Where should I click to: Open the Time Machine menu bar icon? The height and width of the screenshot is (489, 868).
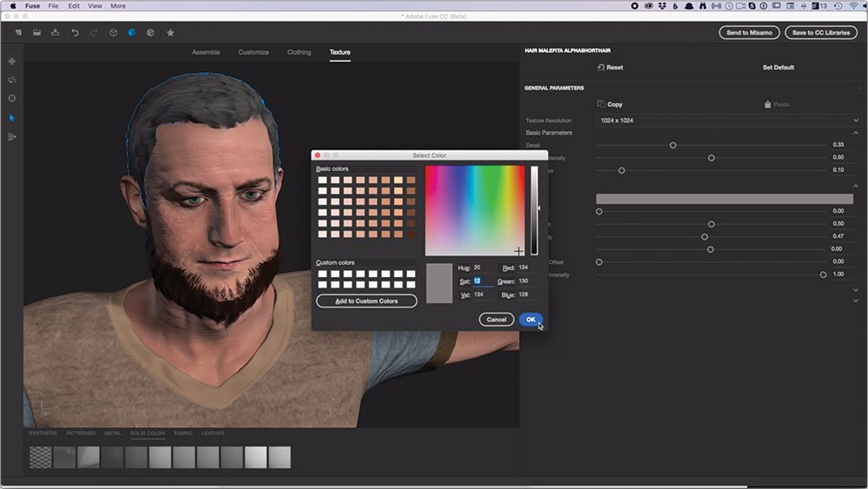pos(838,6)
